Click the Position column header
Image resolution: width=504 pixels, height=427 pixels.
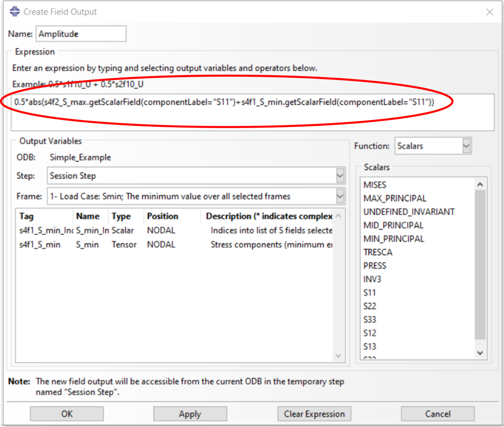[172, 216]
